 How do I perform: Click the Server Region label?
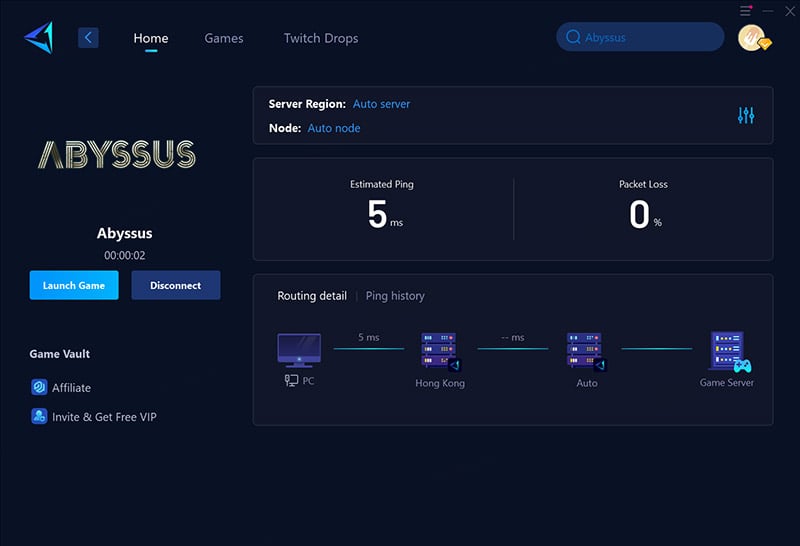(307, 104)
